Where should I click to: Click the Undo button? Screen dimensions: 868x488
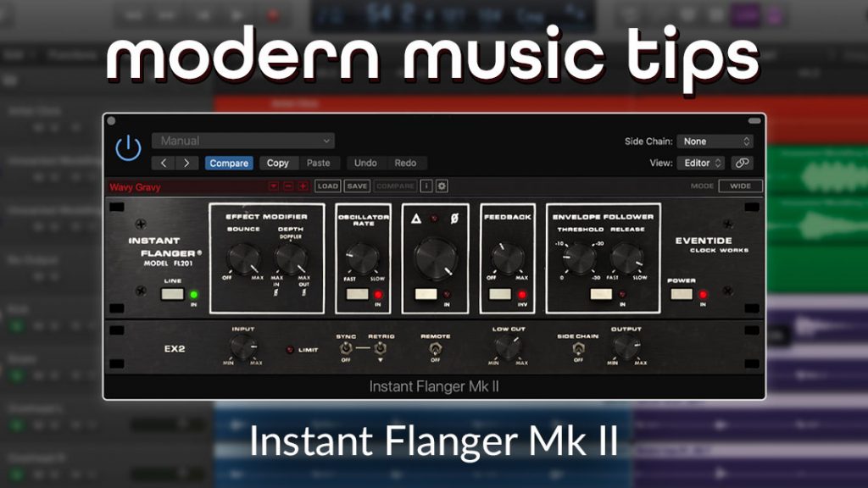365,164
